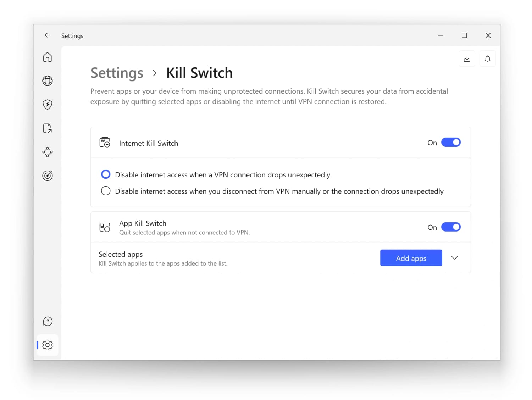Click the download icon at top right
532x400 pixels.
click(x=467, y=59)
